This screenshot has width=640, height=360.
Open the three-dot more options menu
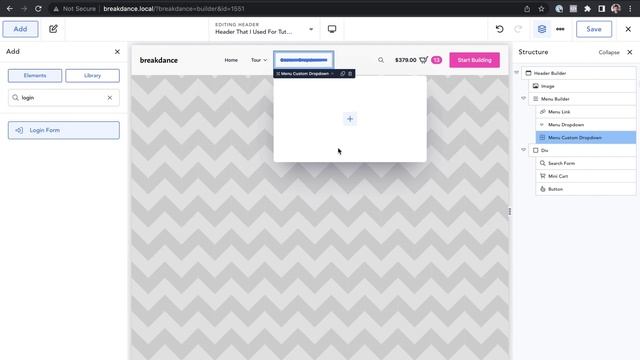point(560,29)
